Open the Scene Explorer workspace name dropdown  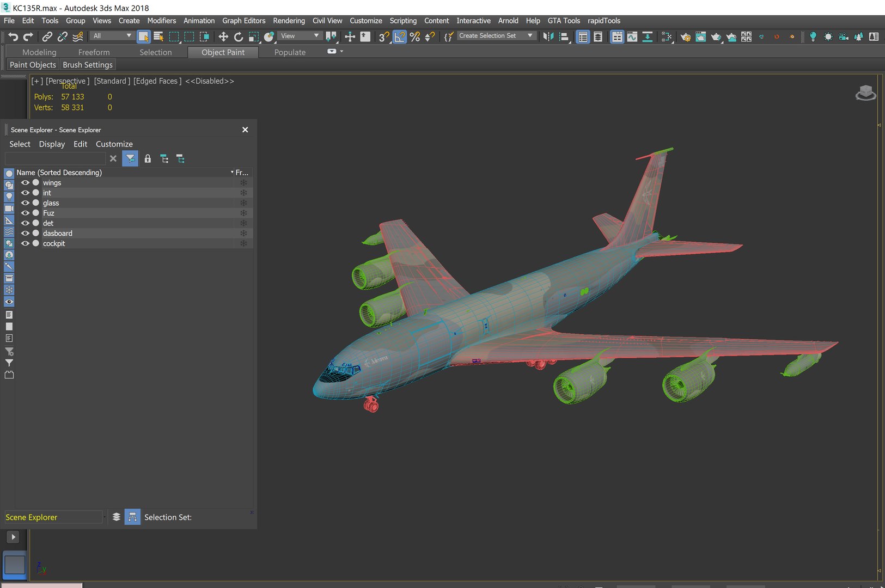105,517
